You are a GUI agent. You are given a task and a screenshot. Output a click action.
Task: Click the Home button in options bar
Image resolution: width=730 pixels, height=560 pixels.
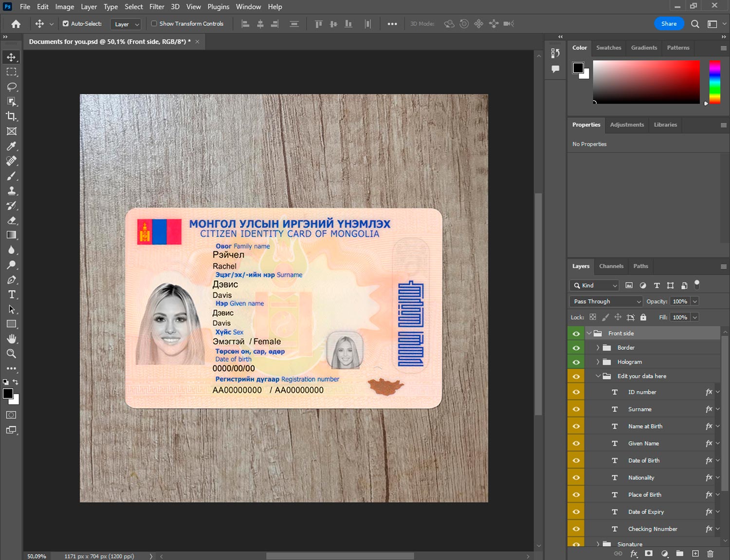coord(16,24)
